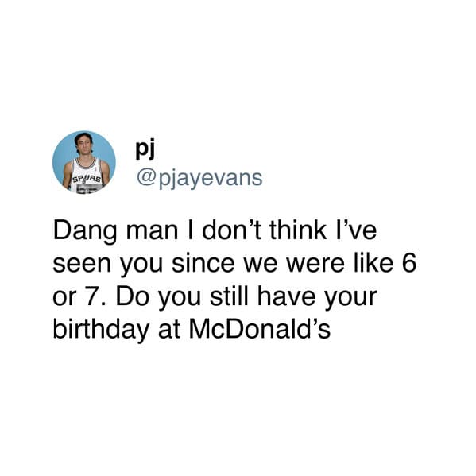The image size is (476, 476).
Task: Click the word seen in the second line
Action: (x=82, y=264)
